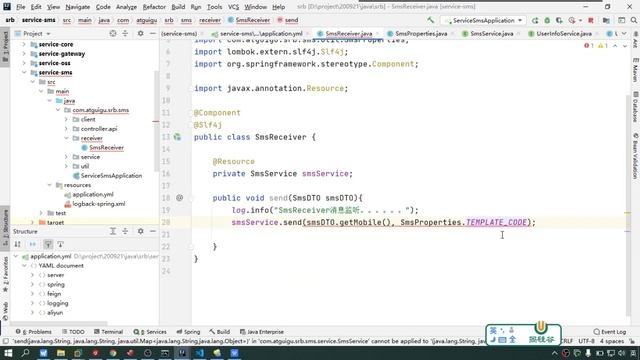The height and width of the screenshot is (360, 640).
Task: Toggle the second Structure toolbar filter button
Action: 33,244
